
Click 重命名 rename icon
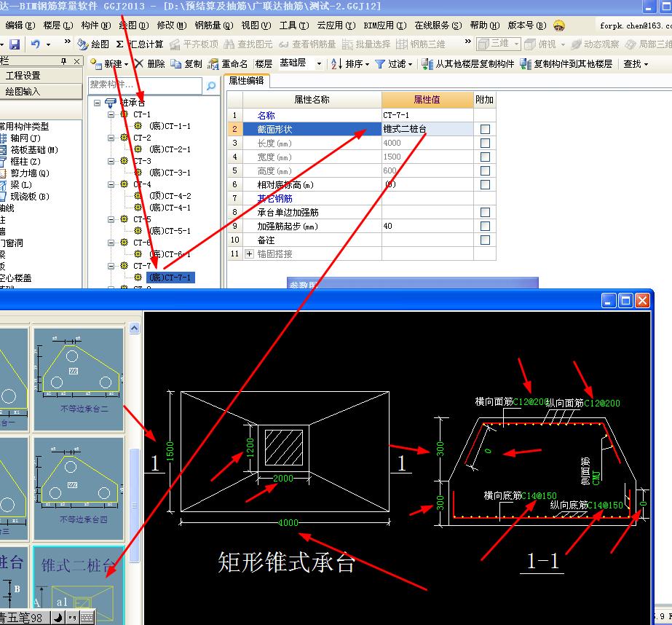[213, 64]
